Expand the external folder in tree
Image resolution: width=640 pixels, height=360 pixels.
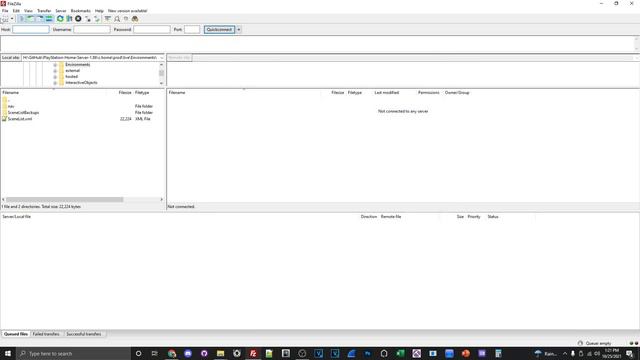pos(55,71)
